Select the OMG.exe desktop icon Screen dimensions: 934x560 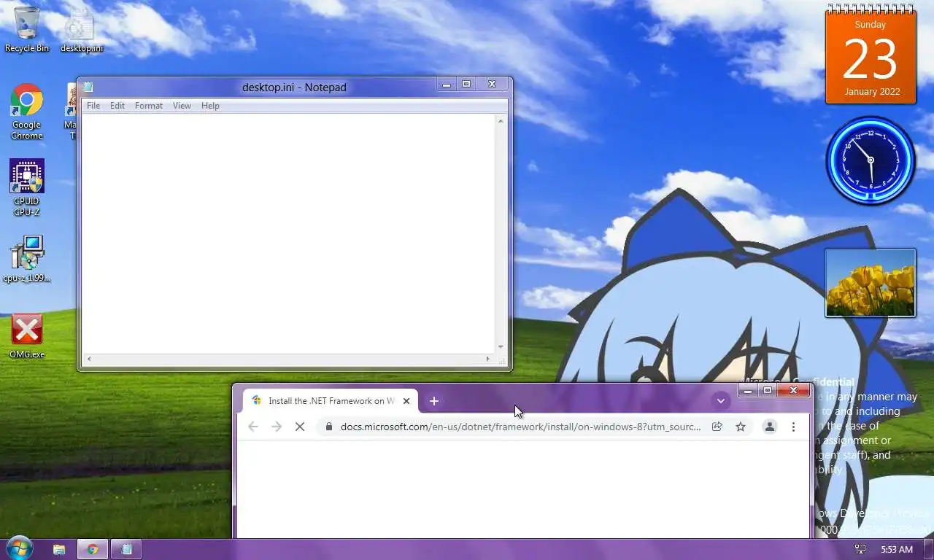pos(27,336)
